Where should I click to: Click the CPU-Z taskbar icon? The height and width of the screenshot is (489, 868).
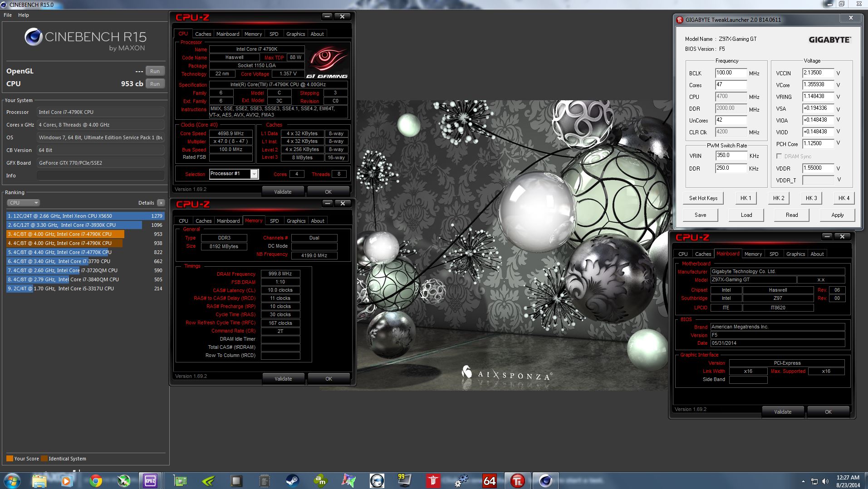tap(150, 480)
